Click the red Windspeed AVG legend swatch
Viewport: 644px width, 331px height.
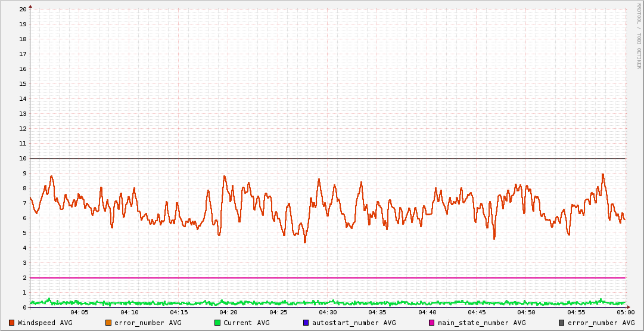12,323
